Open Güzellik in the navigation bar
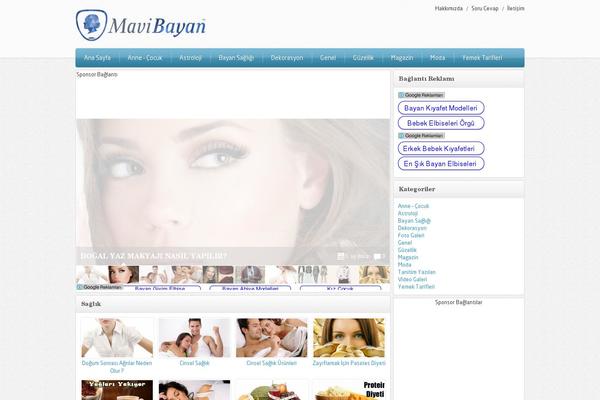 pos(363,58)
